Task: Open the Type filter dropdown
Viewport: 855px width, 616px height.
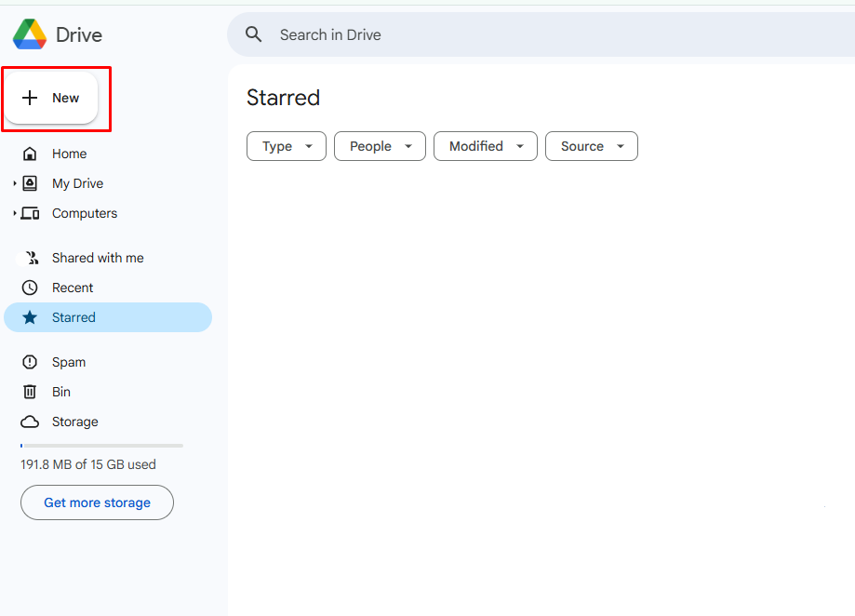Action: [286, 146]
